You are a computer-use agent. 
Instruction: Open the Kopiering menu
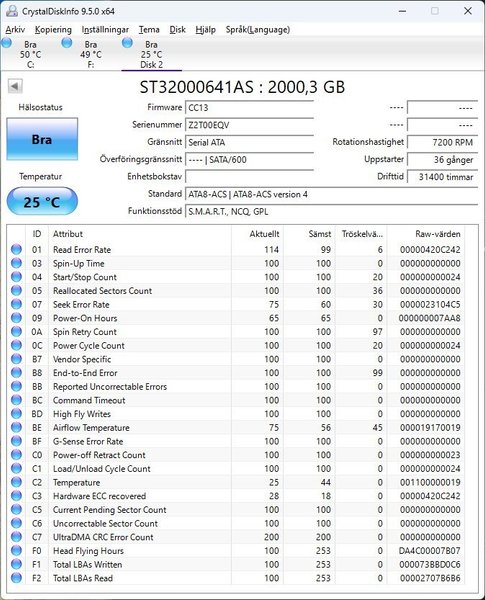coord(53,29)
